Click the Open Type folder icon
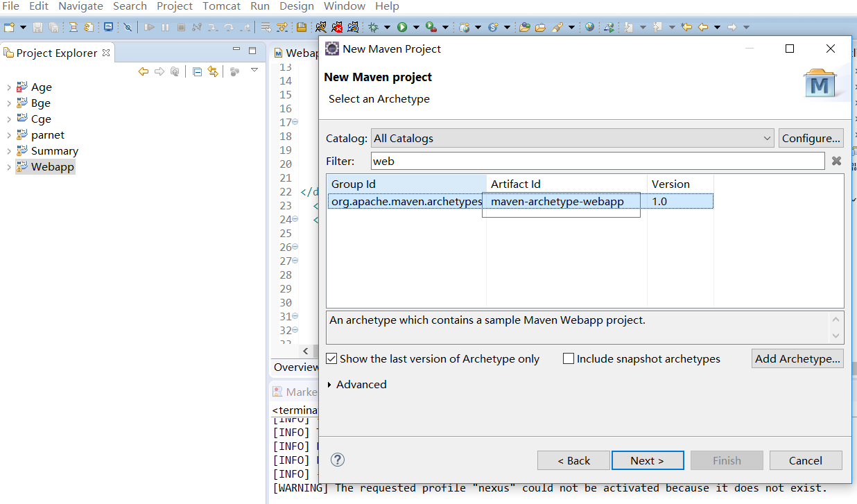The image size is (857, 504). (x=524, y=27)
